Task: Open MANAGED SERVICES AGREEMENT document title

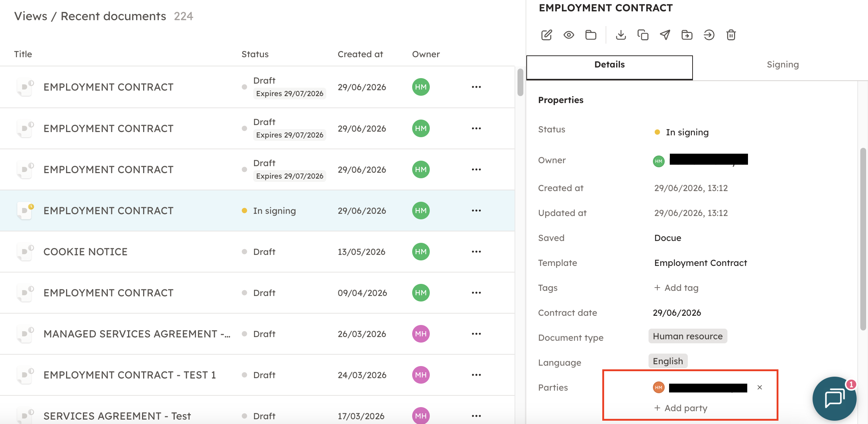Action: click(x=137, y=334)
